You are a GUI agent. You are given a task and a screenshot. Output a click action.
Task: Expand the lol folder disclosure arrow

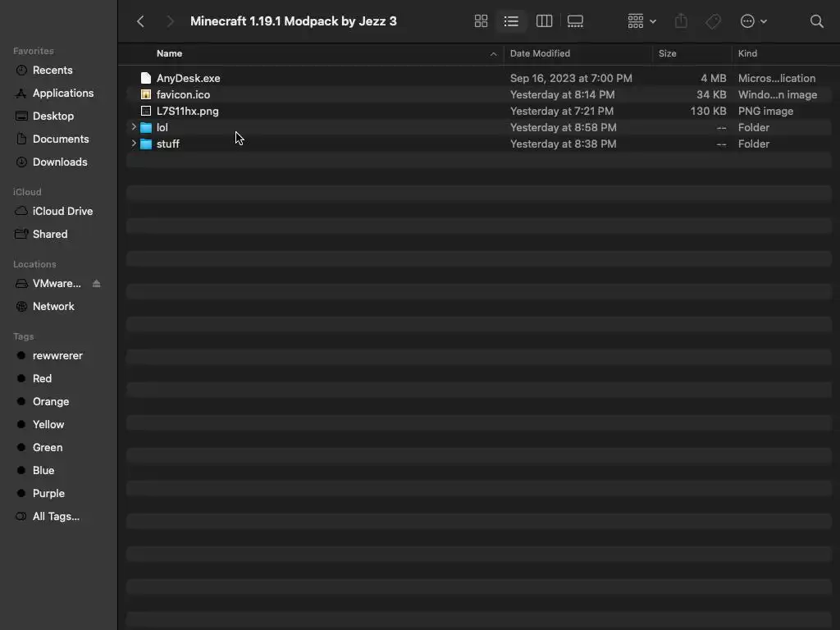click(x=134, y=127)
